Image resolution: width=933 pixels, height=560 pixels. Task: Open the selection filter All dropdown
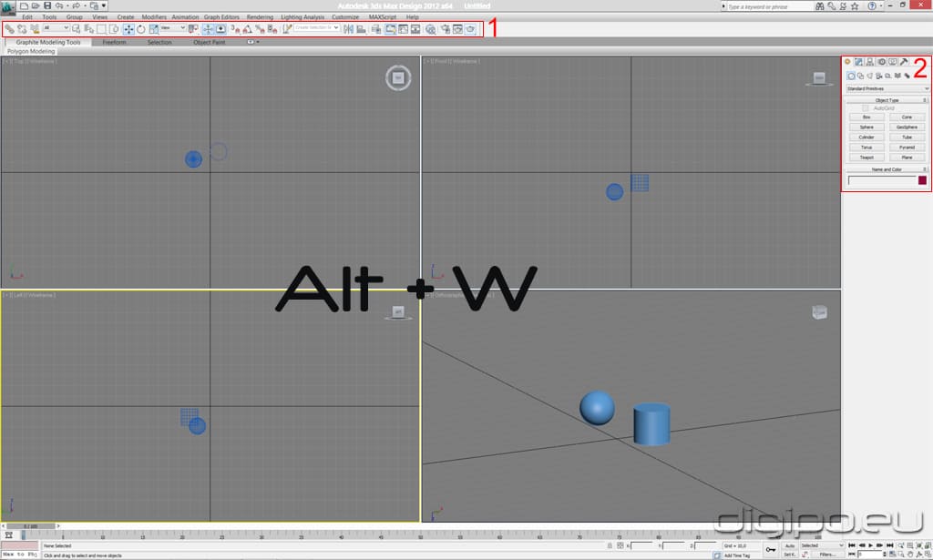tap(55, 28)
